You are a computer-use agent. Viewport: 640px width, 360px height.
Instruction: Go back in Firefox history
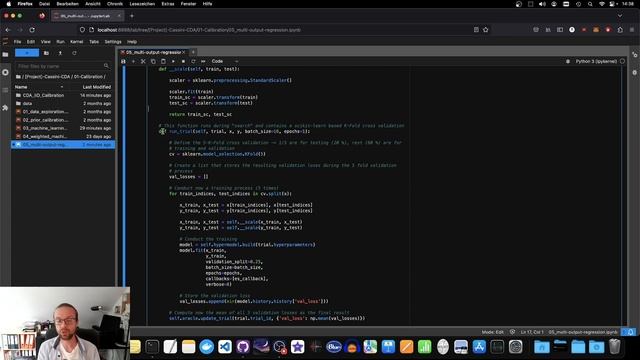pyautogui.click(x=8, y=30)
